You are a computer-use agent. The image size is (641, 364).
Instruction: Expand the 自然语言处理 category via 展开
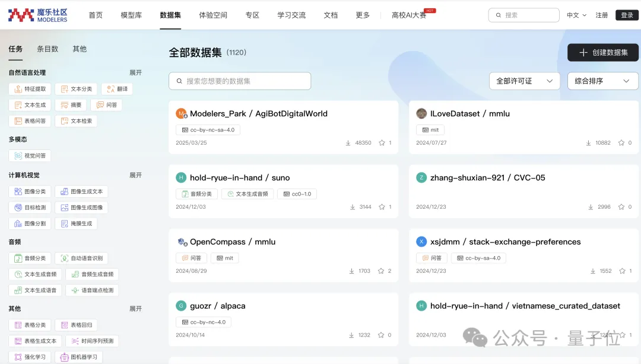[136, 72]
